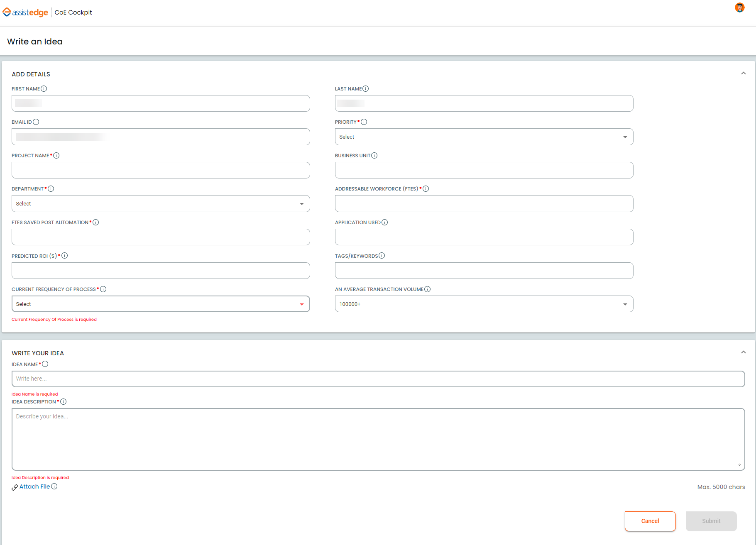Show info tooltip for Email ID
Viewport: 756px width, 545px height.
36,122
